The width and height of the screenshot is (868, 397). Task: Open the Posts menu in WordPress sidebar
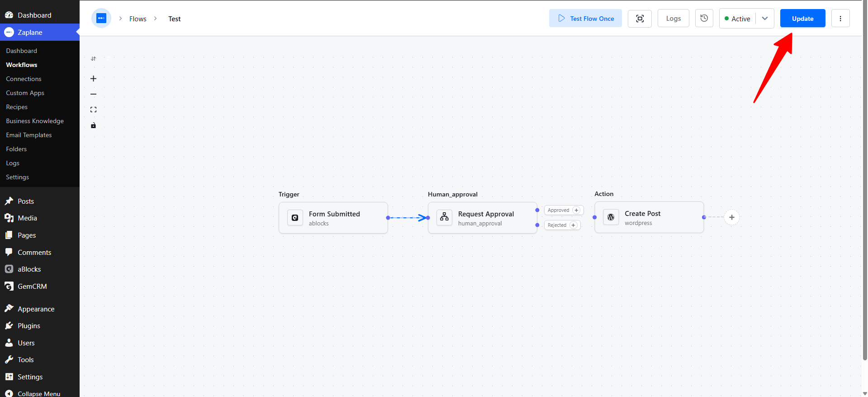[40, 201]
